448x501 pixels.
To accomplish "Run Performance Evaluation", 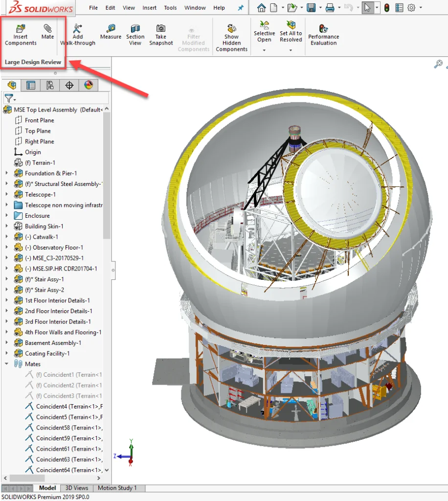I will tap(323, 33).
